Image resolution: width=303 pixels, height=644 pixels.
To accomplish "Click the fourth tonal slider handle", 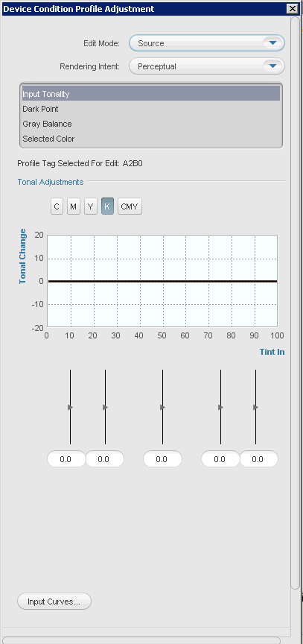I will pos(220,407).
